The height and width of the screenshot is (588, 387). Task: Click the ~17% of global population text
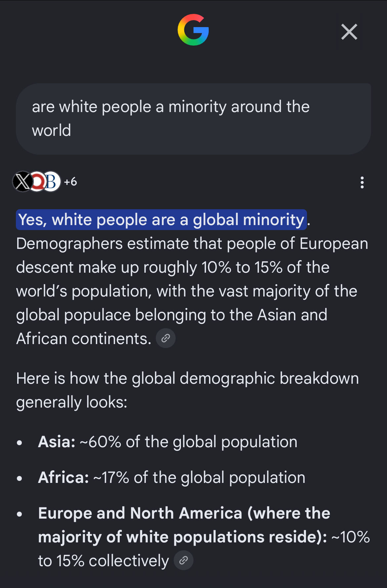click(x=199, y=478)
